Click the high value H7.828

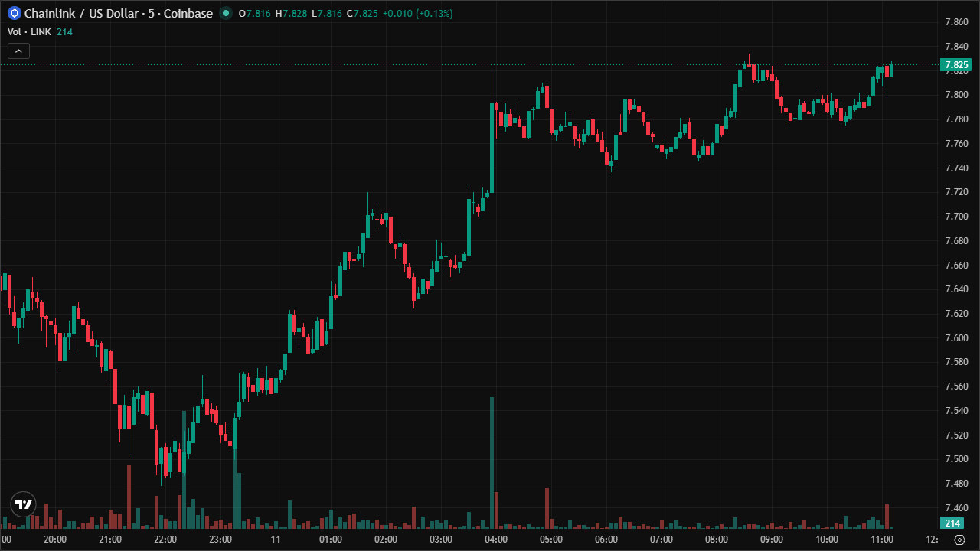[291, 14]
